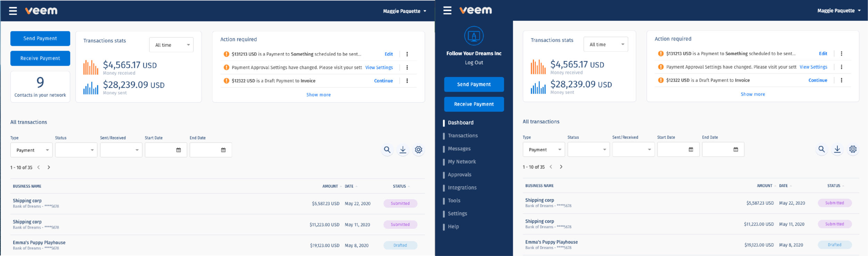Screen dimensions: 868x256
Task: Click the veem logo in the sidebar view
Action: (476, 10)
